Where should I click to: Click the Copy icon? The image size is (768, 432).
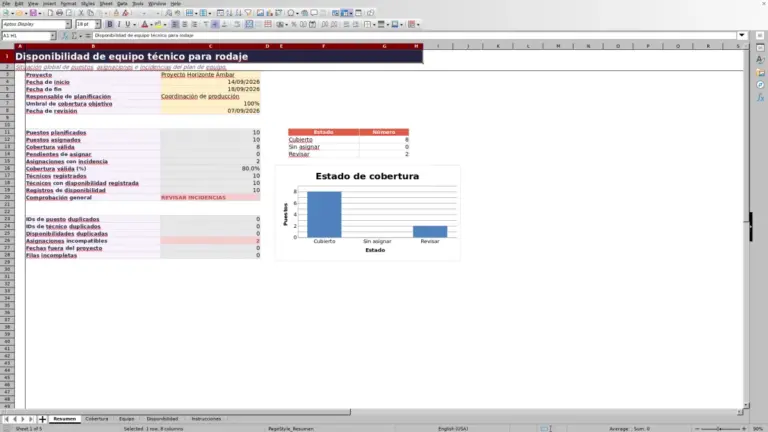pos(90,13)
